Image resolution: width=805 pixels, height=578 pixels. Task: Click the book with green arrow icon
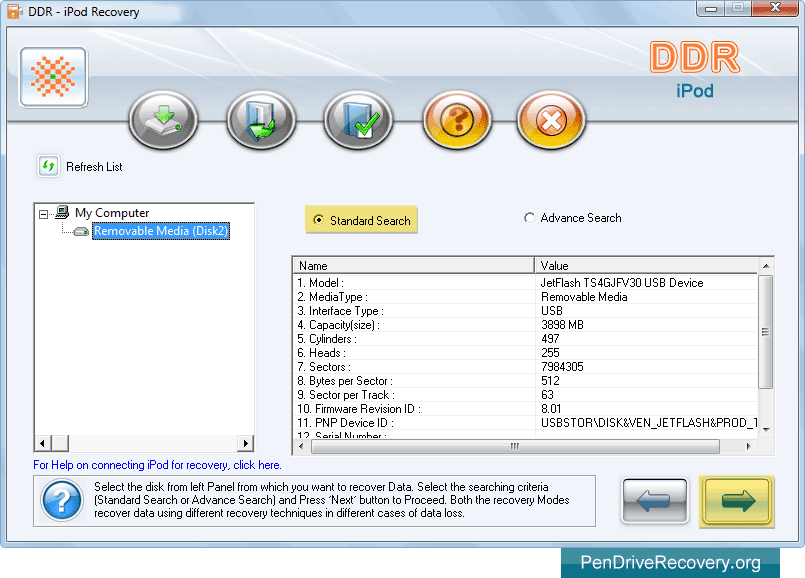pos(261,120)
